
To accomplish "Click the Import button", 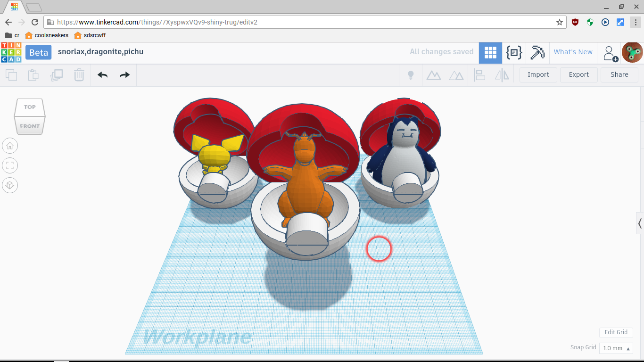I will (538, 74).
